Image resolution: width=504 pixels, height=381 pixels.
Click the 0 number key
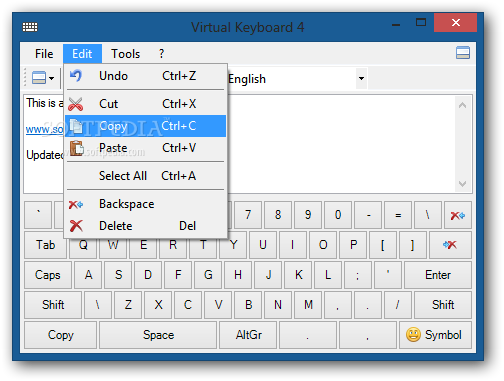tap(338, 215)
